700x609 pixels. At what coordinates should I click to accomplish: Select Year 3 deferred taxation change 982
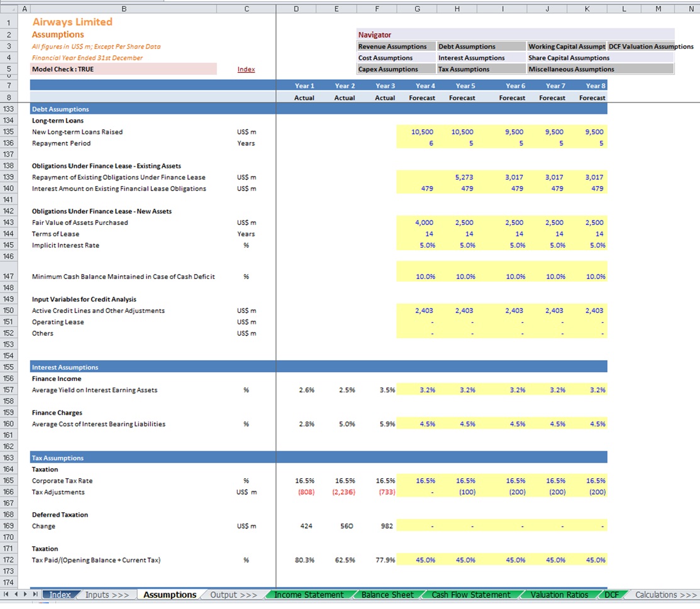[x=377, y=526]
